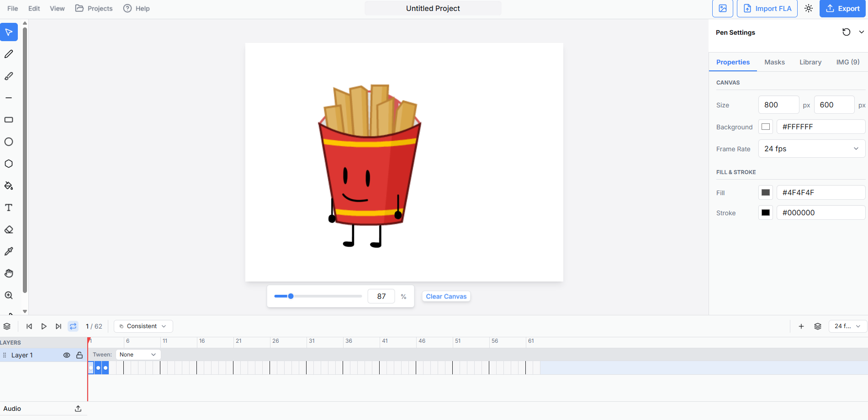Image resolution: width=868 pixels, height=420 pixels.
Task: Select the Brush tool
Action: (x=9, y=76)
